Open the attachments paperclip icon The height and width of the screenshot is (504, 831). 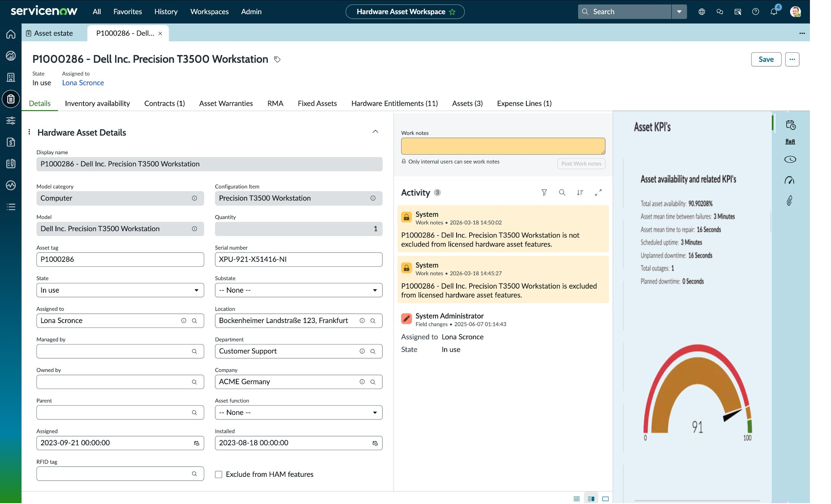(x=790, y=201)
